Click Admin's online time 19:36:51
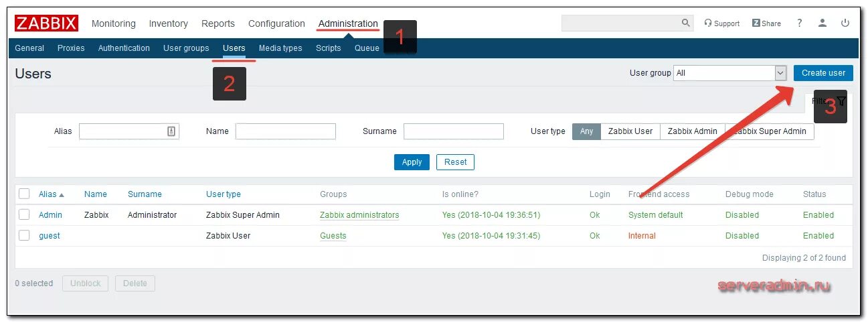Screen dimensions: 868x323 click(x=491, y=215)
